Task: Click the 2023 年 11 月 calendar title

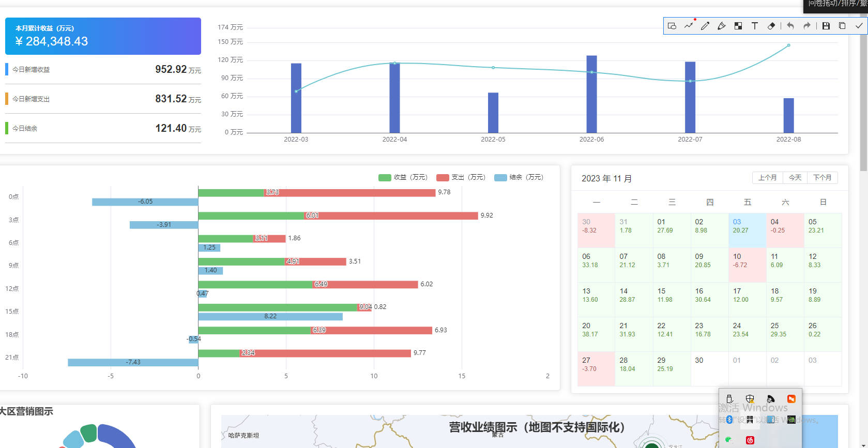Action: 606,178
